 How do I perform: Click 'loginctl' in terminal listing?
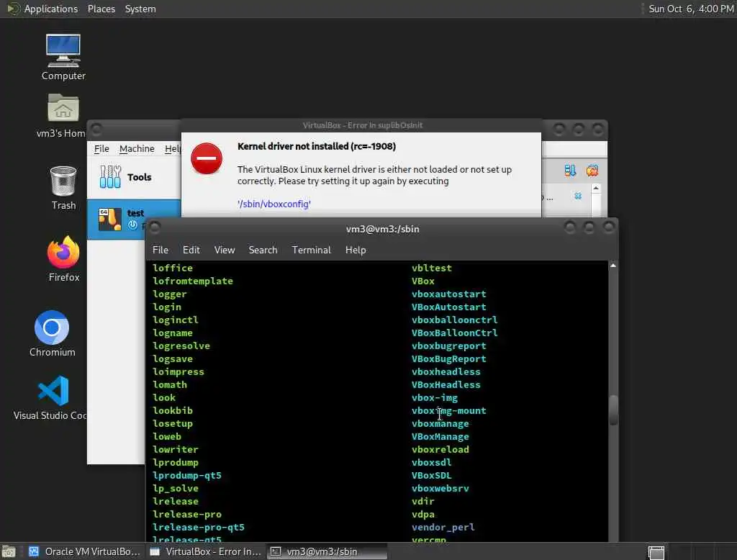point(176,320)
